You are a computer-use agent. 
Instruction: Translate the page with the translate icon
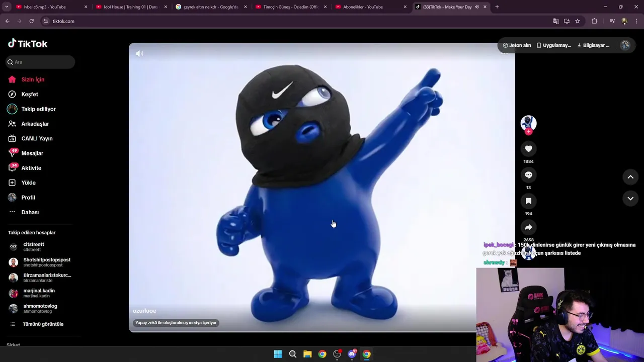(x=556, y=21)
